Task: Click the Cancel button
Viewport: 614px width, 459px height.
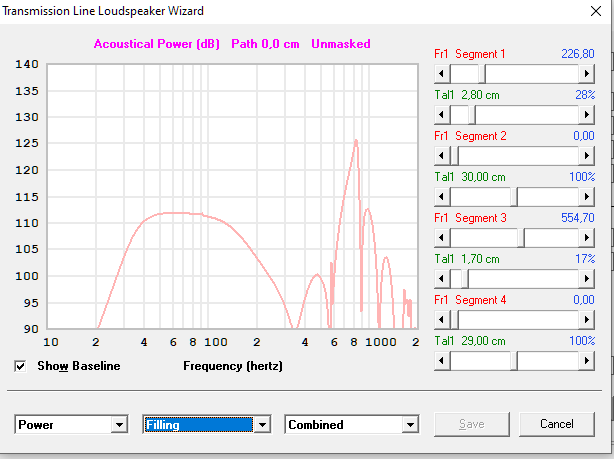Action: click(557, 424)
